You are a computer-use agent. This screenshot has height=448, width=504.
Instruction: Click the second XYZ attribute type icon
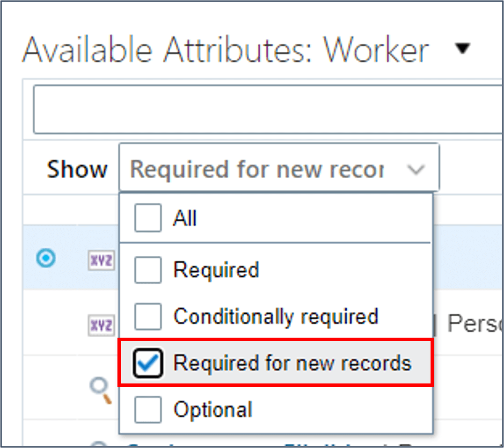point(101,325)
